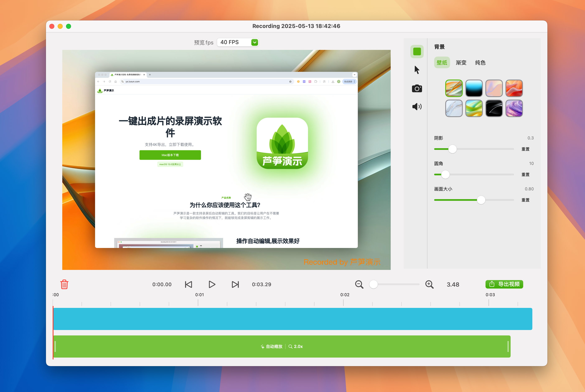Click the 画面大小 value 0.80
585x392 pixels.
pyautogui.click(x=529, y=189)
